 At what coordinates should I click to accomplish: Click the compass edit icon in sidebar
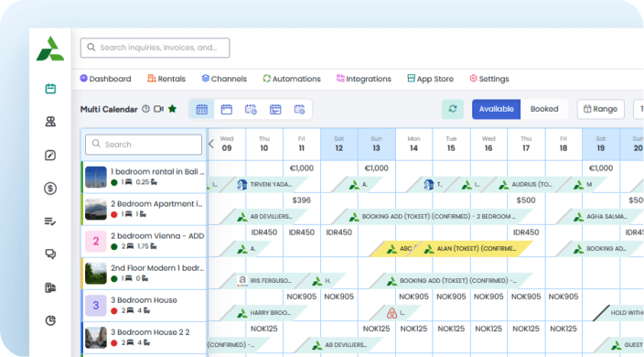point(50,156)
